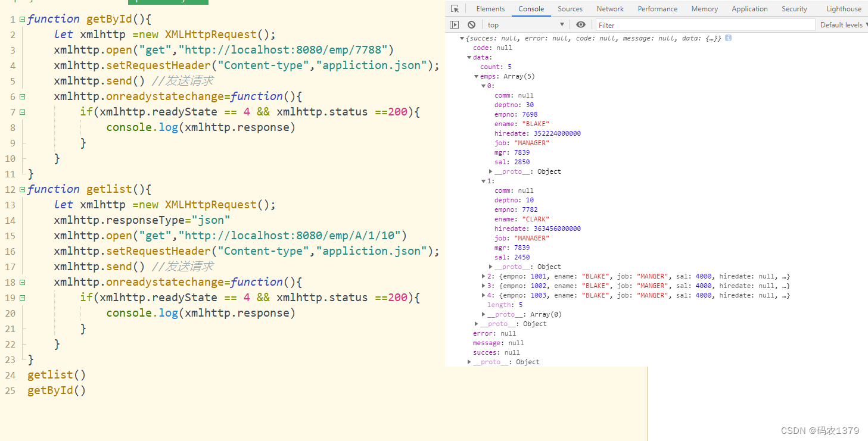Click the getlist() call on line 24
Image resolution: width=868 pixels, height=441 pixels.
[x=57, y=375]
